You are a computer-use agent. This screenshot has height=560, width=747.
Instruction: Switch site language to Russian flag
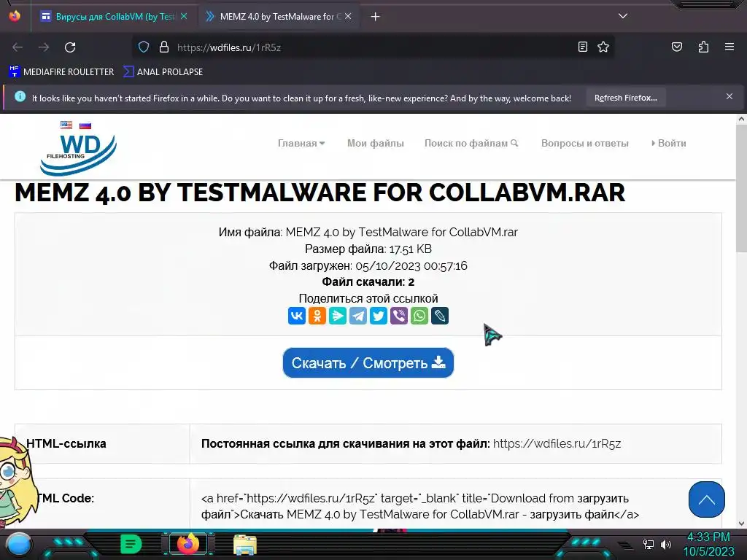coord(85,125)
